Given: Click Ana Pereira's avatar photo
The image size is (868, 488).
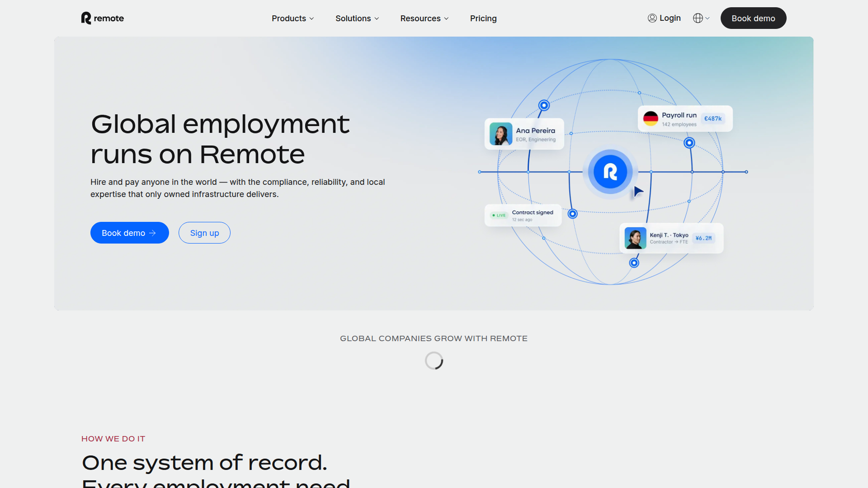Looking at the screenshot, I should (x=501, y=134).
